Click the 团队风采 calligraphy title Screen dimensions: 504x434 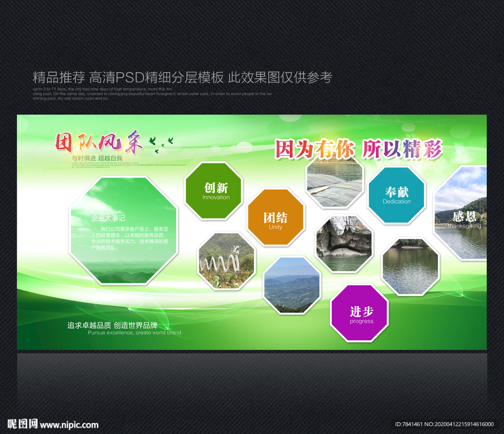coord(98,142)
